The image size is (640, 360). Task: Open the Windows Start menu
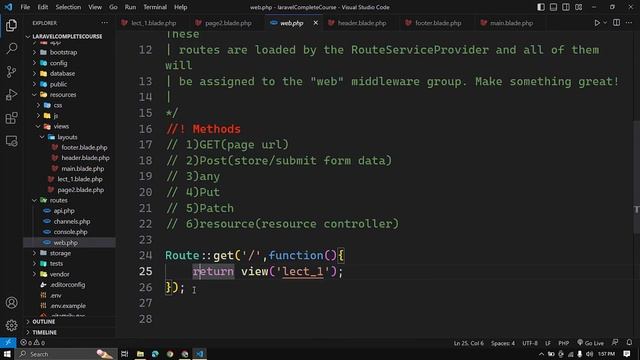7,354
